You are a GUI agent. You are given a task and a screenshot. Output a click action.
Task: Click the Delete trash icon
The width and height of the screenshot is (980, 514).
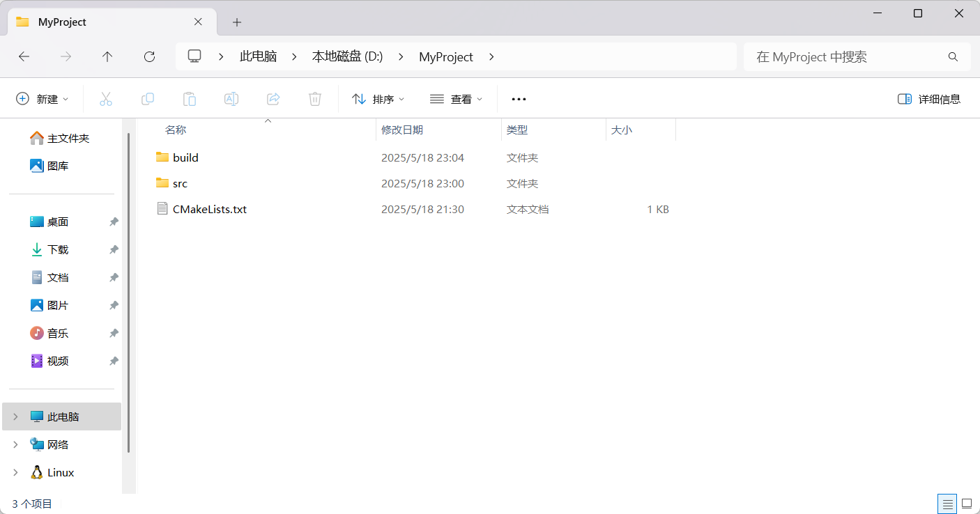click(315, 98)
